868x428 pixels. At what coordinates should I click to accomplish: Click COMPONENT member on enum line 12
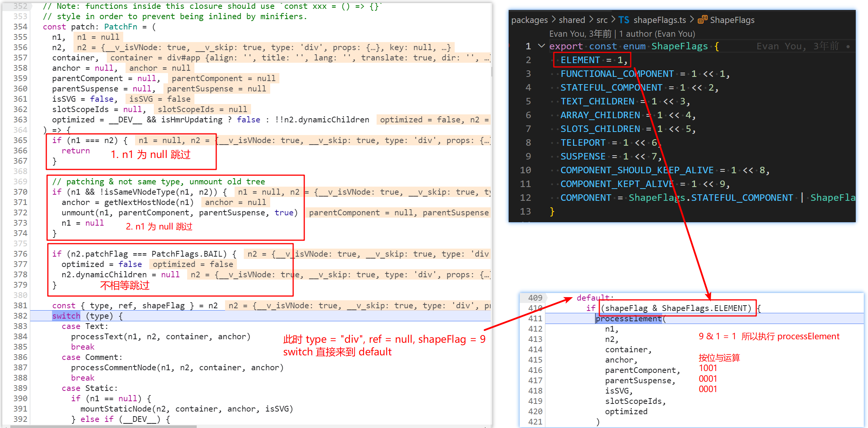[586, 198]
